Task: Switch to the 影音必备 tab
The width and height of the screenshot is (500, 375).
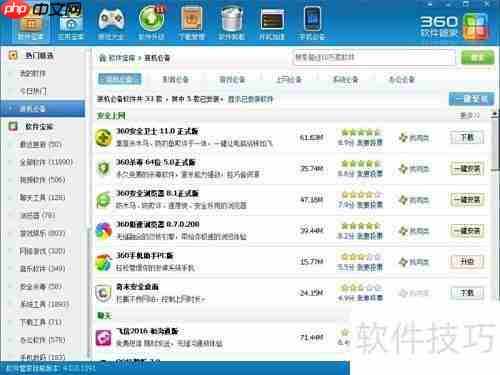Action: [175, 79]
